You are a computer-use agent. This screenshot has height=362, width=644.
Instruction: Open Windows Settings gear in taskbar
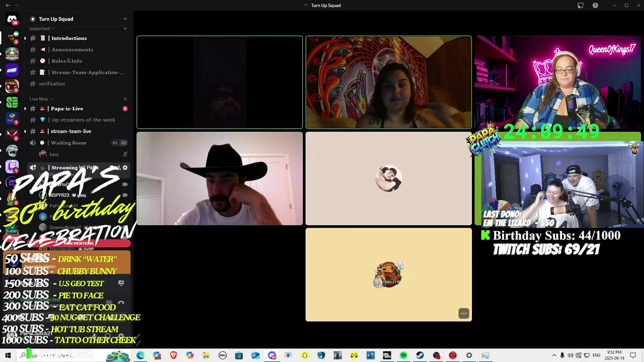pos(469,355)
